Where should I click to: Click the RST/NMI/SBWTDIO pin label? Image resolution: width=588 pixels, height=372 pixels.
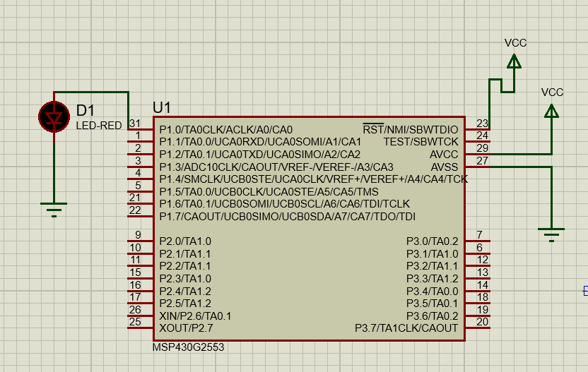[x=411, y=129]
